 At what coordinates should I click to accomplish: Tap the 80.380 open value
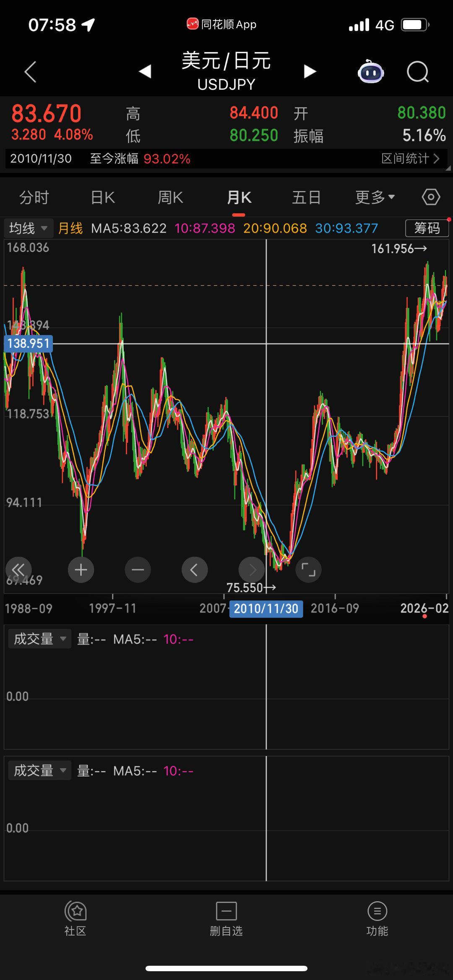click(422, 113)
